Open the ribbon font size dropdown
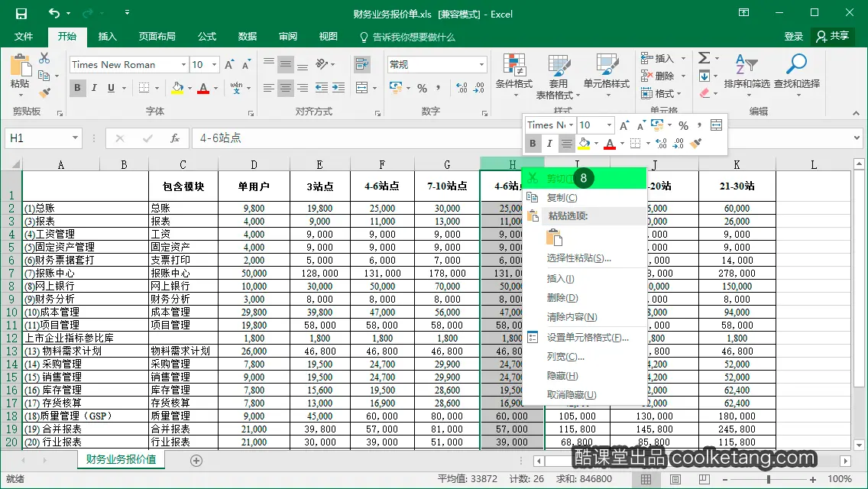 pyautogui.click(x=214, y=65)
